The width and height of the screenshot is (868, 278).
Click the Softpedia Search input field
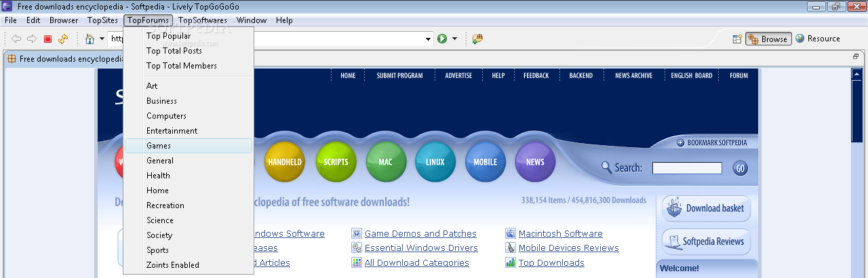click(687, 168)
